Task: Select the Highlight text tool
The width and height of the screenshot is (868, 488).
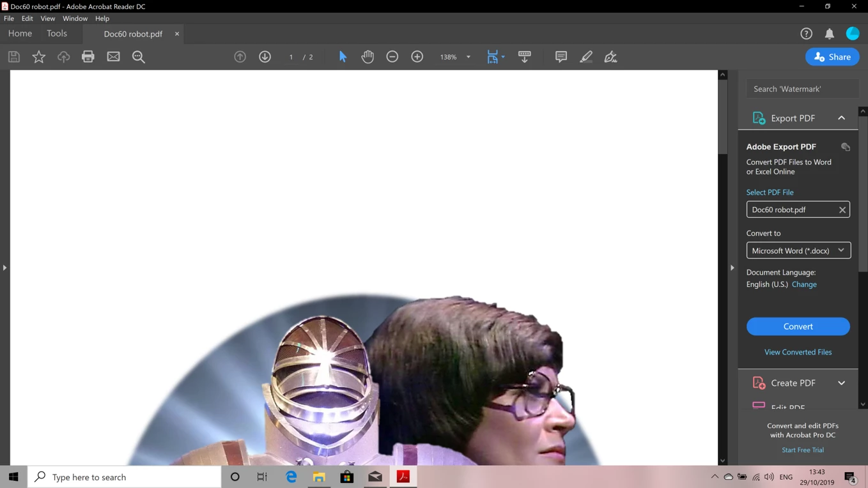Action: 586,57
